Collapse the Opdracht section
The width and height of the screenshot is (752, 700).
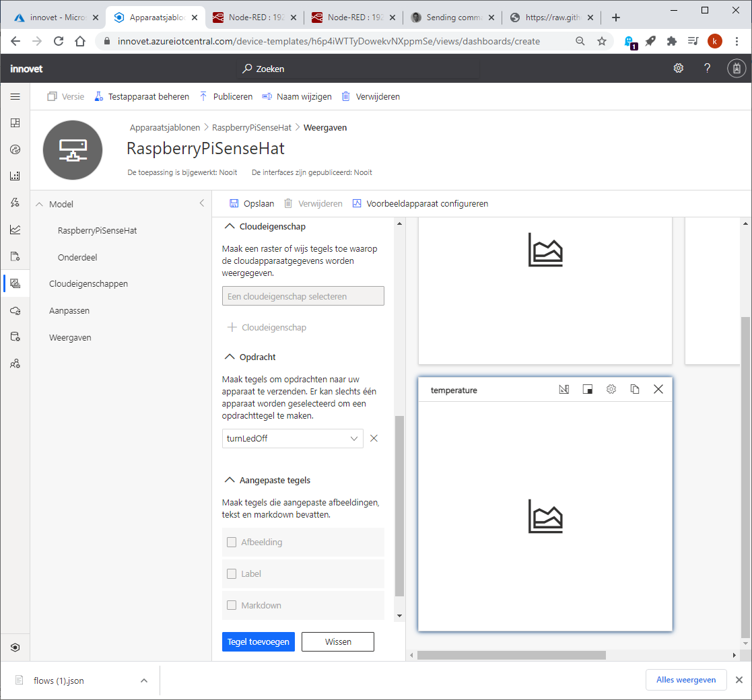[230, 357]
